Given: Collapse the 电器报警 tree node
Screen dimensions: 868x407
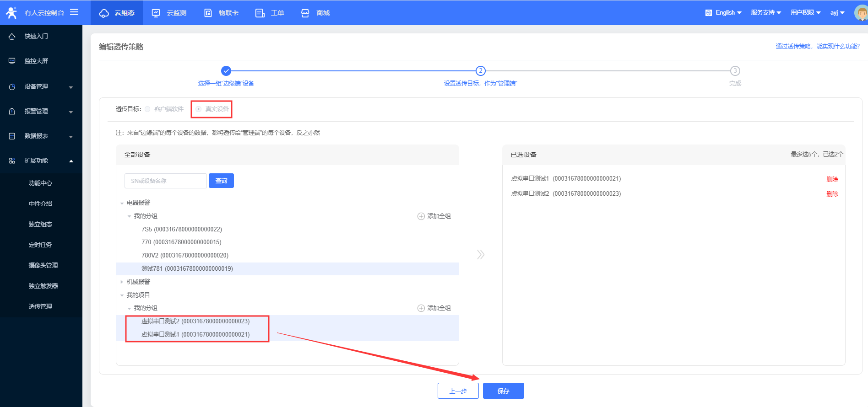Looking at the screenshot, I should [122, 203].
